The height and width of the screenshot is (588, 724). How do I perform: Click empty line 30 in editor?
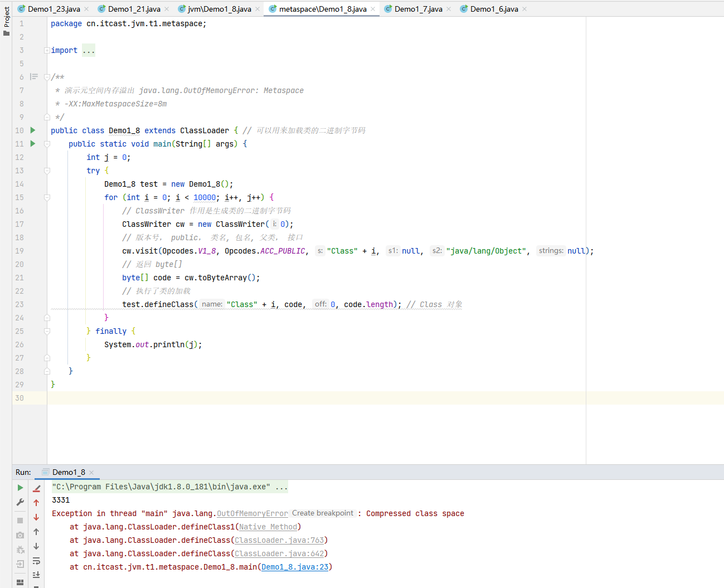click(385, 398)
